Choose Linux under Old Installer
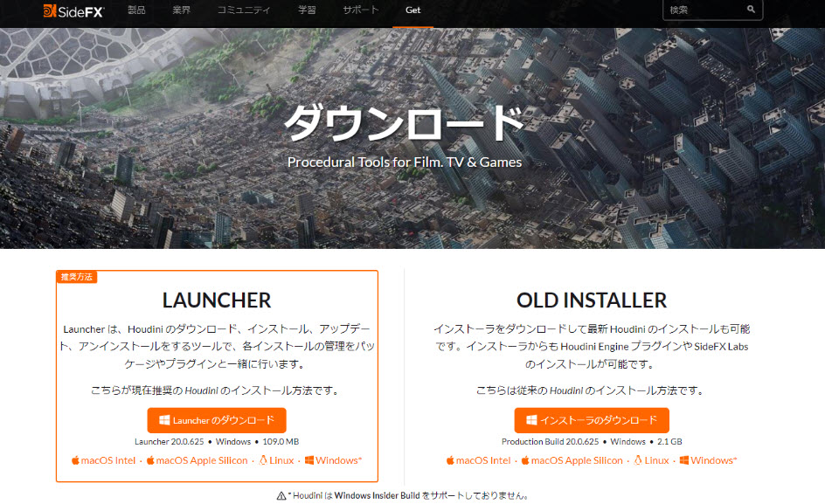Viewport: 825px width, 504px height. (651, 460)
